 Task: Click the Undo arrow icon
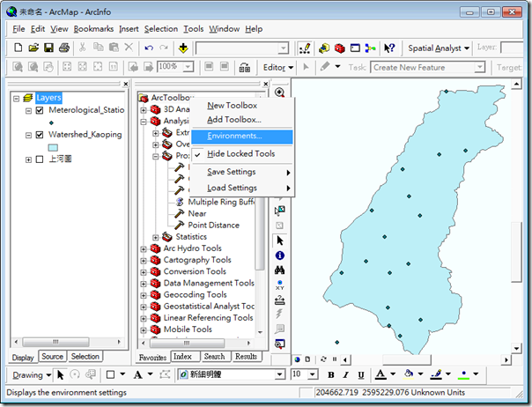point(149,48)
